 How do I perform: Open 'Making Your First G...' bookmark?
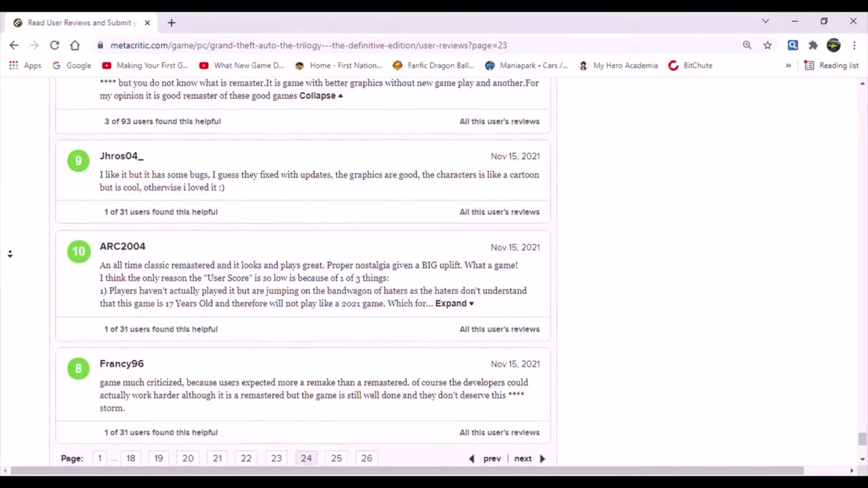click(145, 66)
